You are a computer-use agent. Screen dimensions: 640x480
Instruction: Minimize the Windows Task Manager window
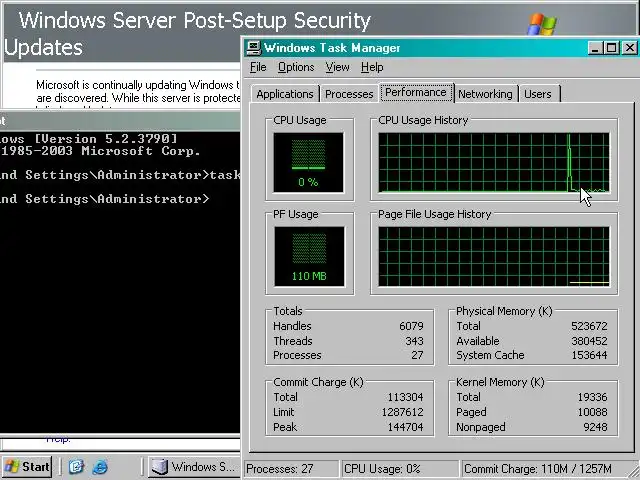click(x=595, y=48)
